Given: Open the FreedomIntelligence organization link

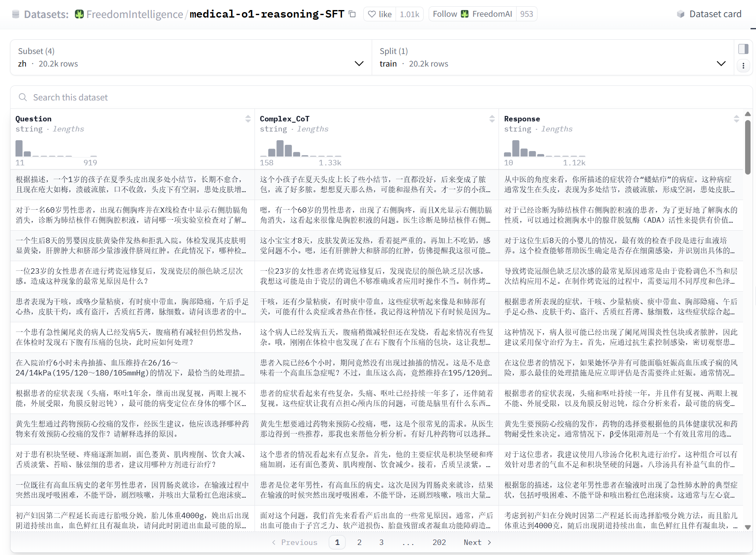Looking at the screenshot, I should (x=134, y=14).
